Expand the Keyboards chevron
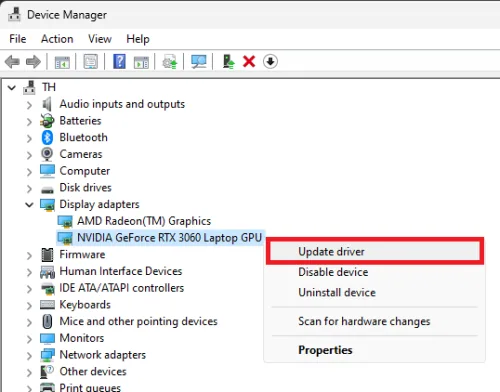Viewport: 500px width, 392px height. coord(29,306)
